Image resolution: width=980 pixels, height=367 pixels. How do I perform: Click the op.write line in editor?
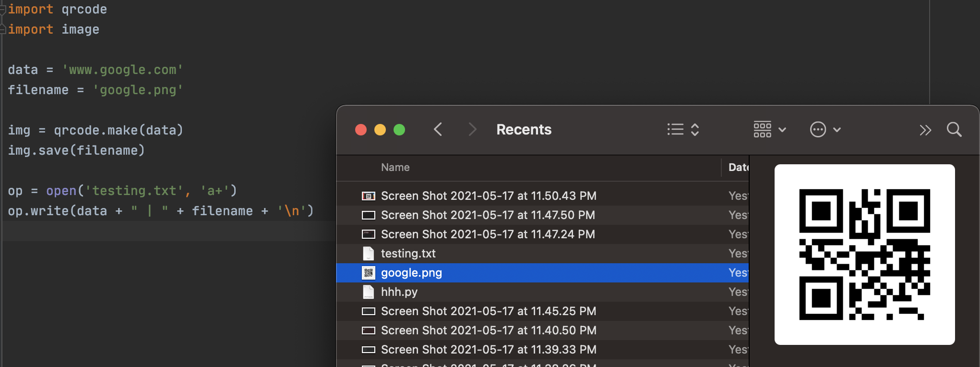point(161,211)
